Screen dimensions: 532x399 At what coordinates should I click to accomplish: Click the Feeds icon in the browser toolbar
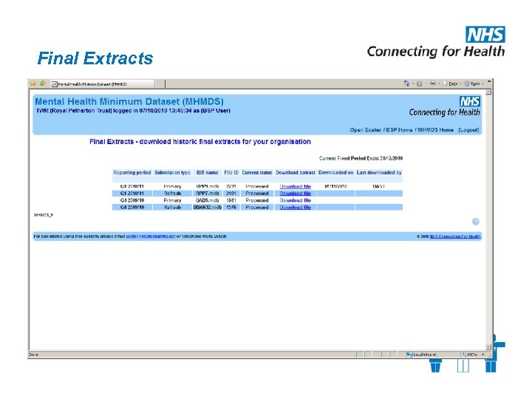coord(420,83)
